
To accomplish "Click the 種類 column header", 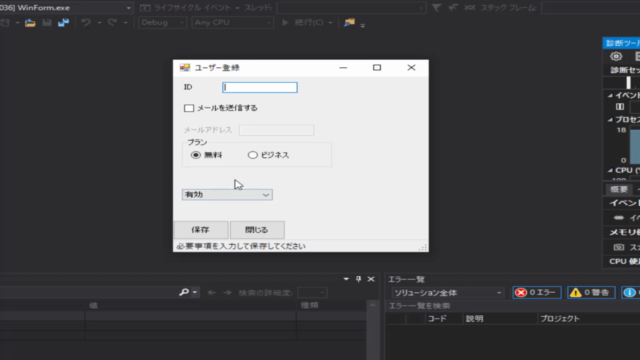I will (309, 305).
